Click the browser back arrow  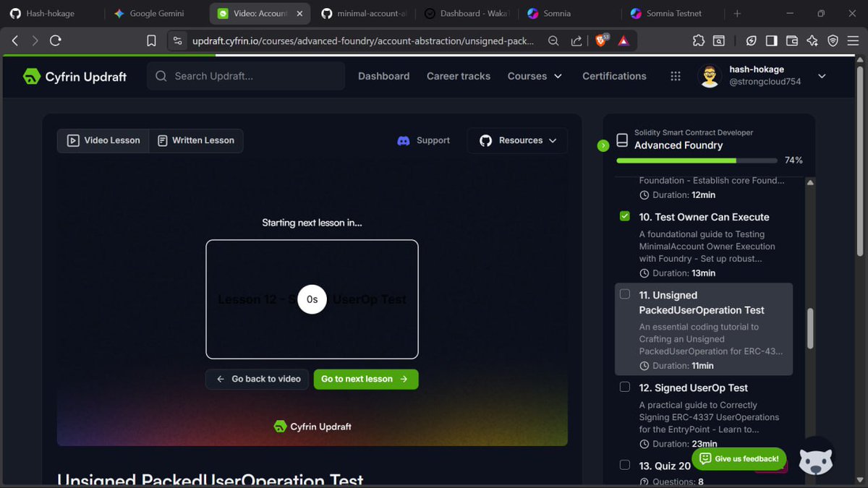tap(14, 41)
